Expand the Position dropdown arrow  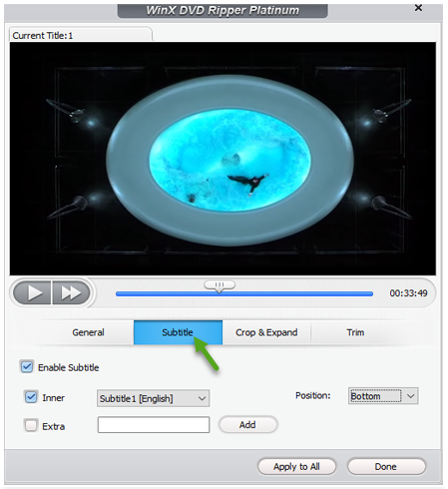pyautogui.click(x=411, y=396)
